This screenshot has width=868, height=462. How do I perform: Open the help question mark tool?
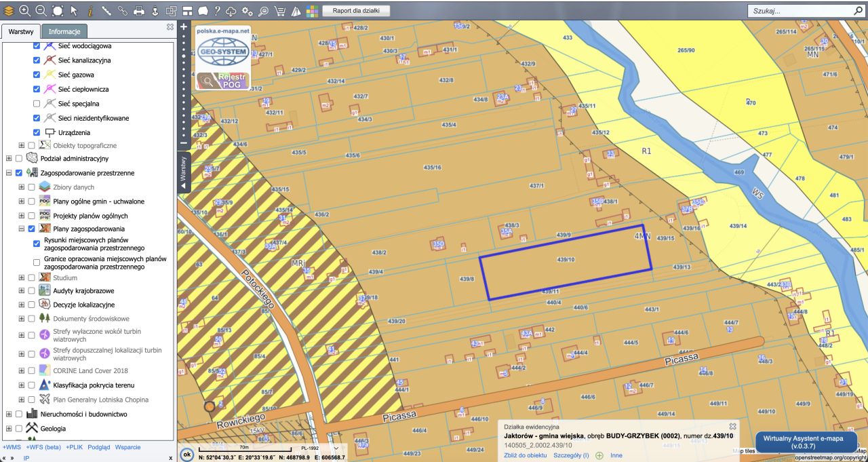217,10
